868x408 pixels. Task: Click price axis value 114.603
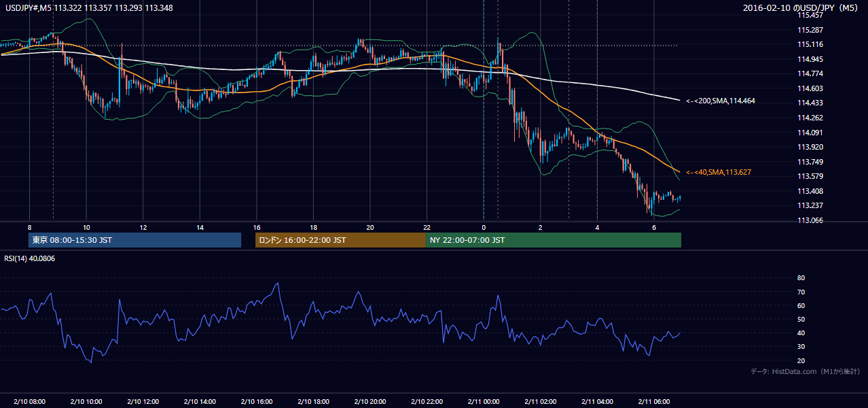tap(810, 88)
